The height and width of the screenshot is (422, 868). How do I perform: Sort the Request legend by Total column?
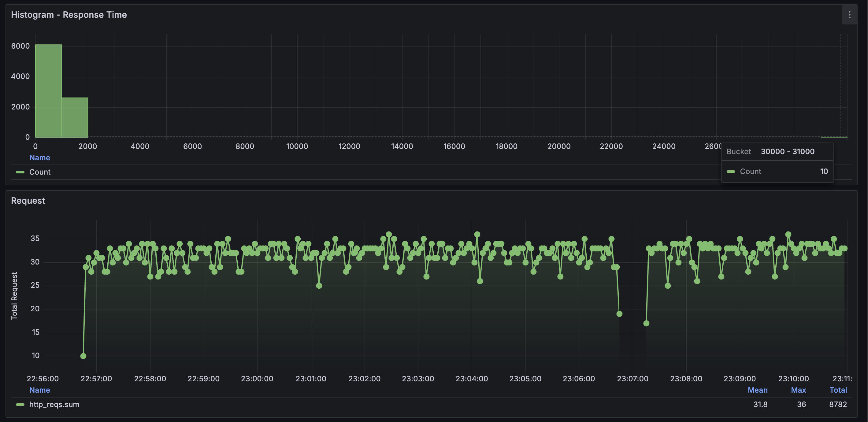838,390
